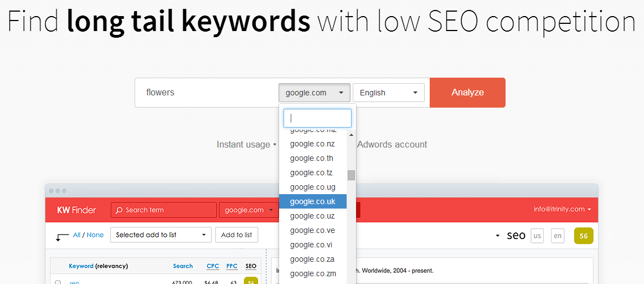Open the Selected add to list dropdown
Screen dimensions: 644x284
click(x=161, y=235)
